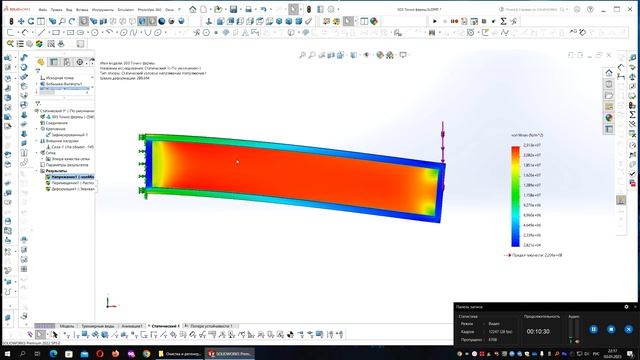Stop the screen recording

[611, 329]
